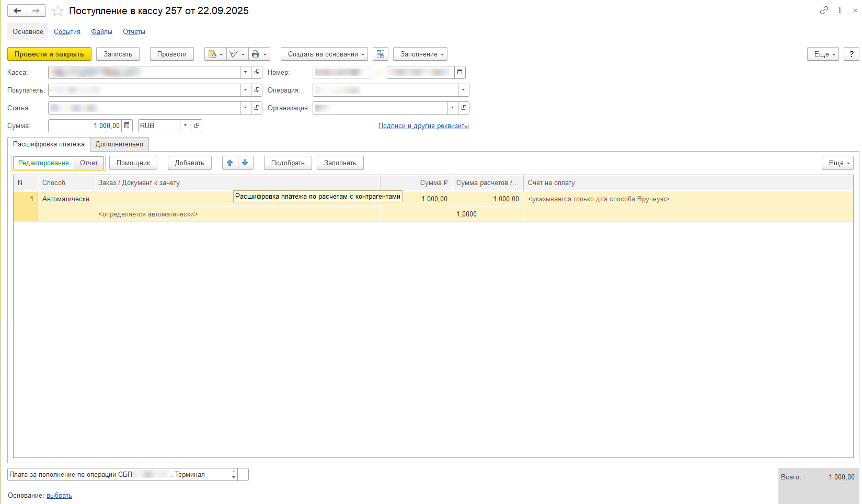Go forward with the right arrow button
The image size is (862, 504).
pos(36,11)
